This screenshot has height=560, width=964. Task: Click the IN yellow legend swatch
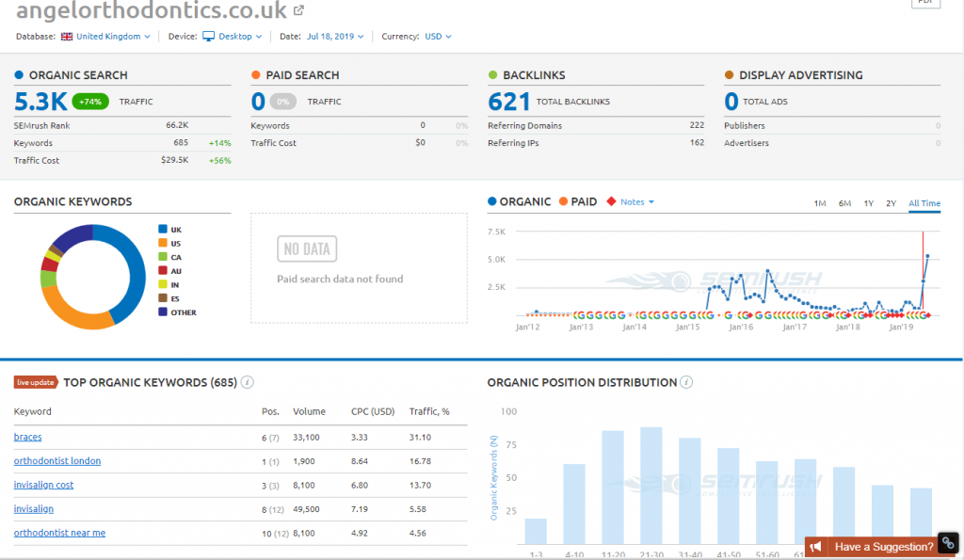163,284
